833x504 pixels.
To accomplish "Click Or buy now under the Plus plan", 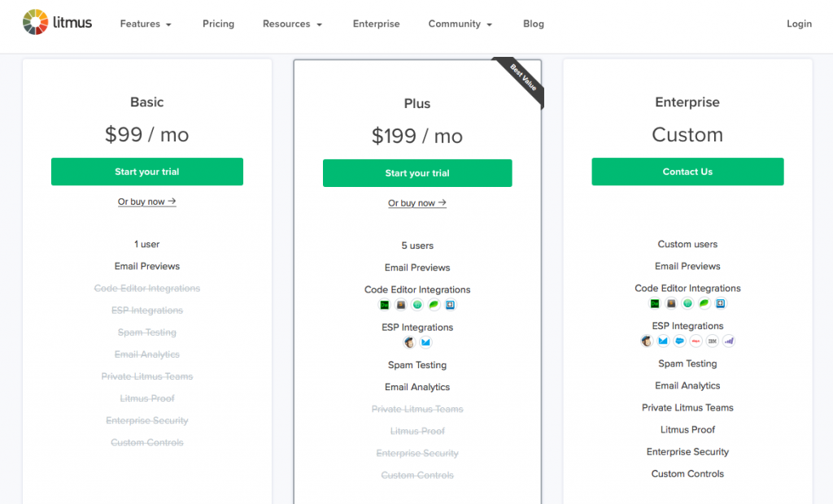I will point(417,203).
